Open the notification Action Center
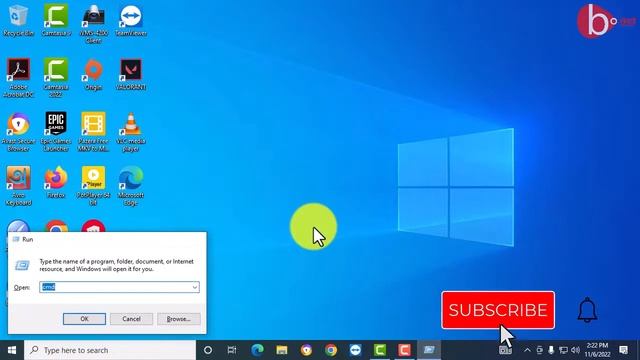Screen dimensions: 640x360 pyautogui.click(x=624, y=350)
